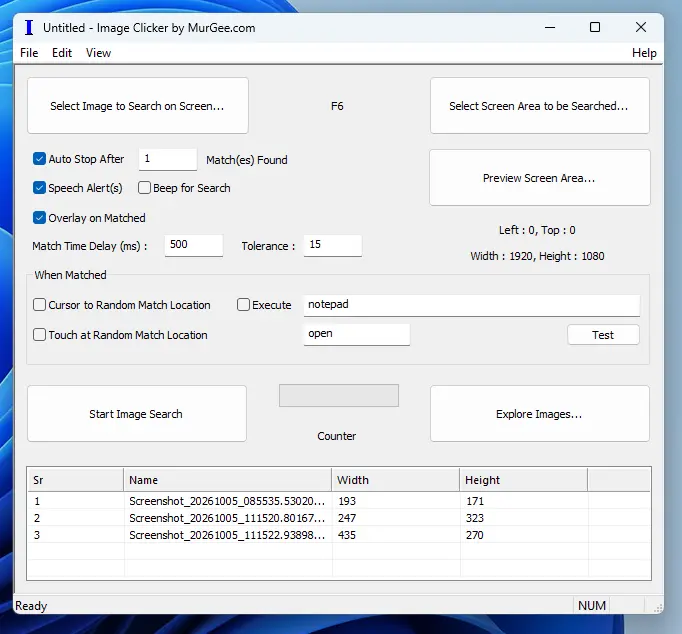Viewport: 682px width, 634px height.
Task: Open the Help menu
Action: [x=644, y=53]
